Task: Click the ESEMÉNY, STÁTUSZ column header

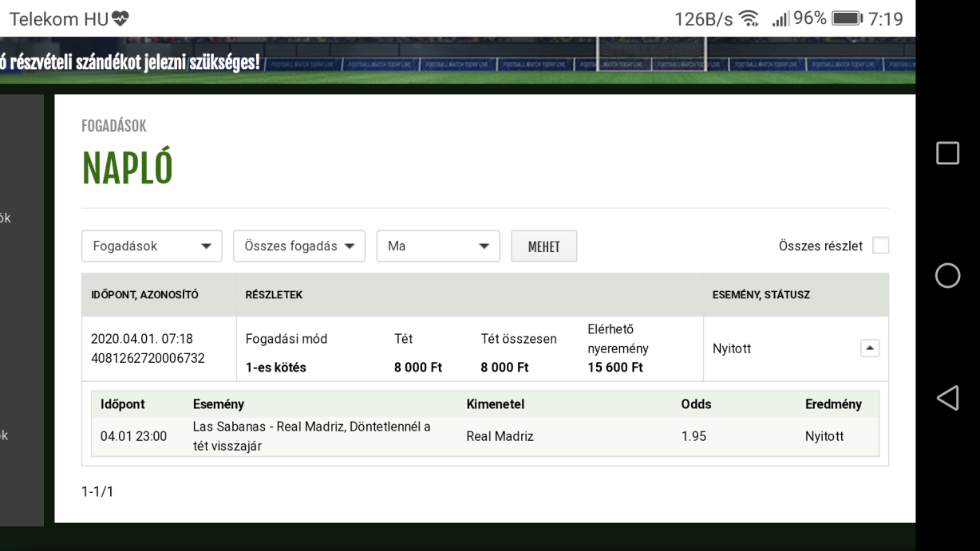Action: click(761, 295)
